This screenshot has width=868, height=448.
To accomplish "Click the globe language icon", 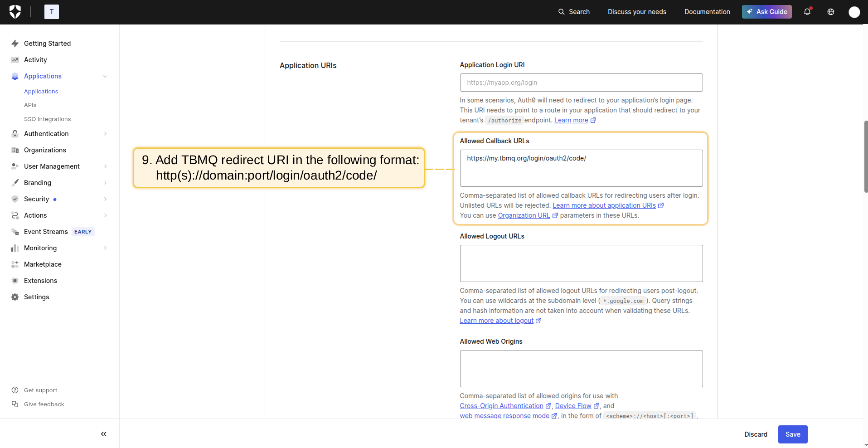I will click(x=831, y=12).
